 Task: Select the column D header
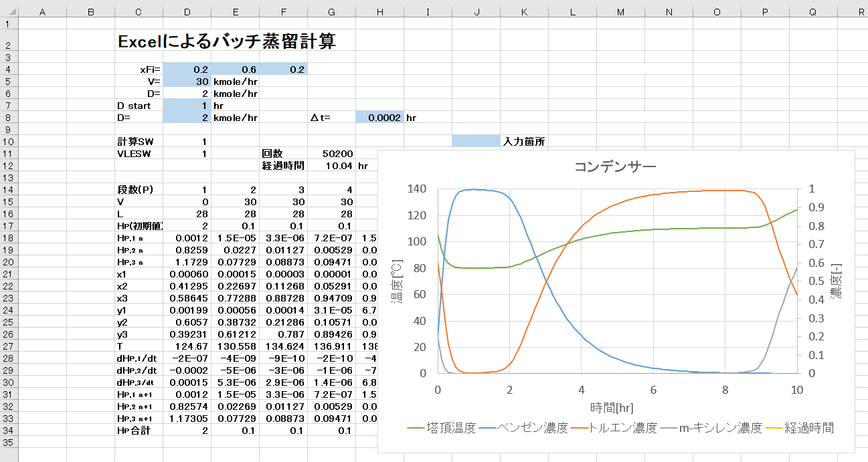[x=187, y=12]
